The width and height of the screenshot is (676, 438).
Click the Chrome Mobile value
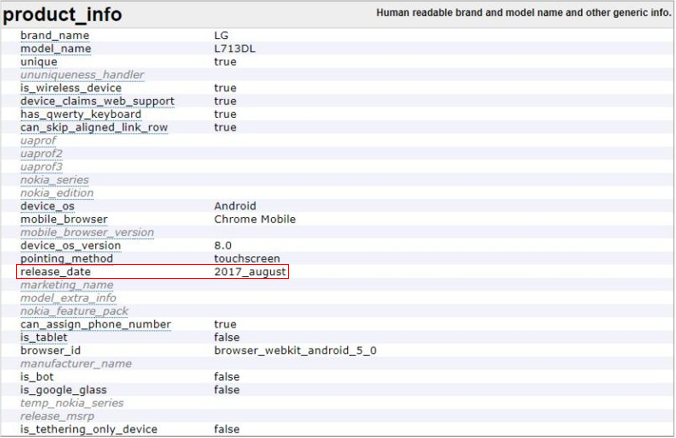point(255,219)
